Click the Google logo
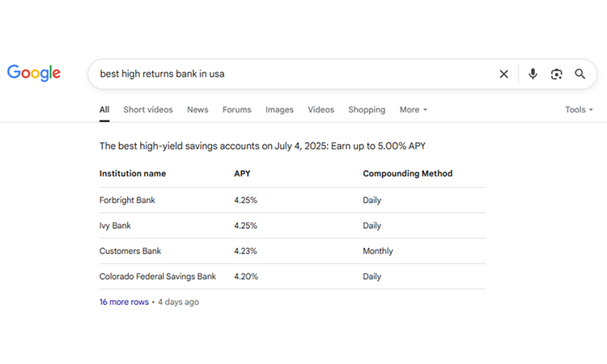The width and height of the screenshot is (607, 364). click(x=34, y=73)
